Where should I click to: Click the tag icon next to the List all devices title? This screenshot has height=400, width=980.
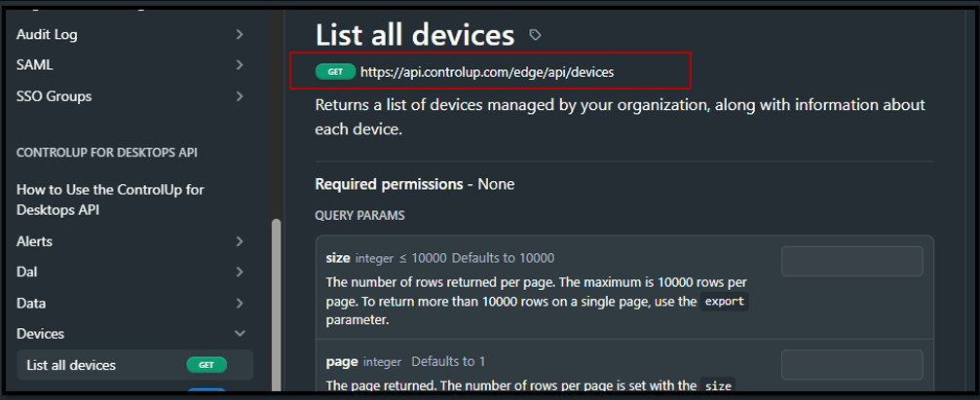[535, 35]
